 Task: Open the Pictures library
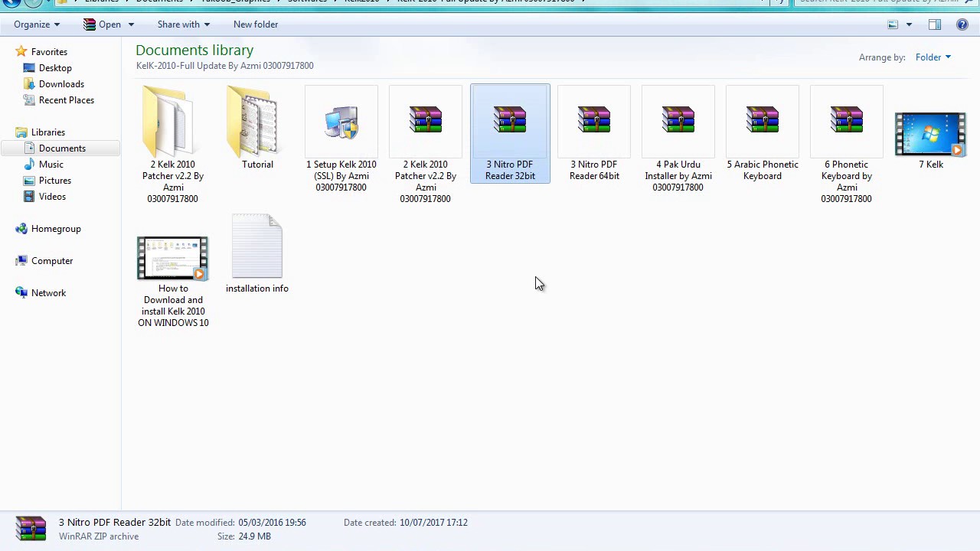coord(55,181)
